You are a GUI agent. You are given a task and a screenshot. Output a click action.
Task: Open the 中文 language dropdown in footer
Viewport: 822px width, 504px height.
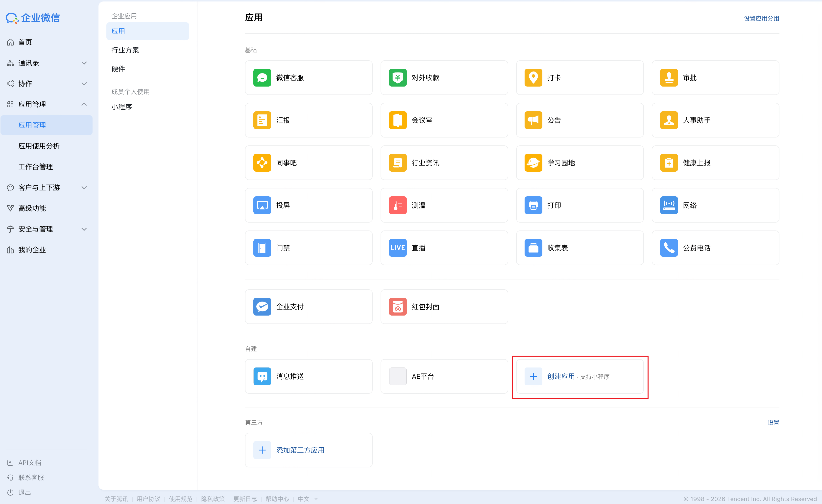point(308,499)
